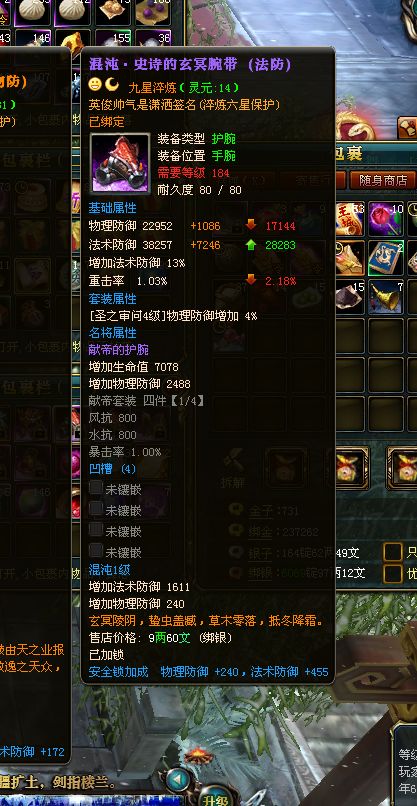
Task: Select the dark ore item with count 15
Action: [350, 296]
